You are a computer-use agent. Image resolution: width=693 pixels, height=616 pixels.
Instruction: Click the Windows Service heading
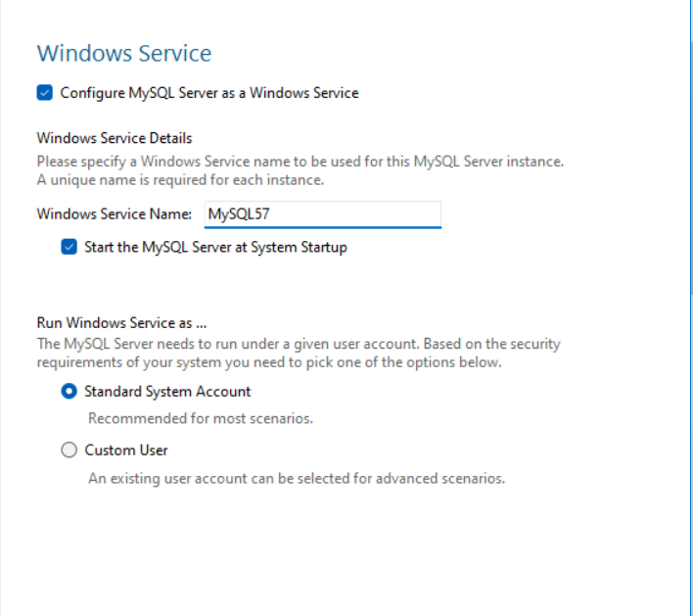tap(124, 54)
